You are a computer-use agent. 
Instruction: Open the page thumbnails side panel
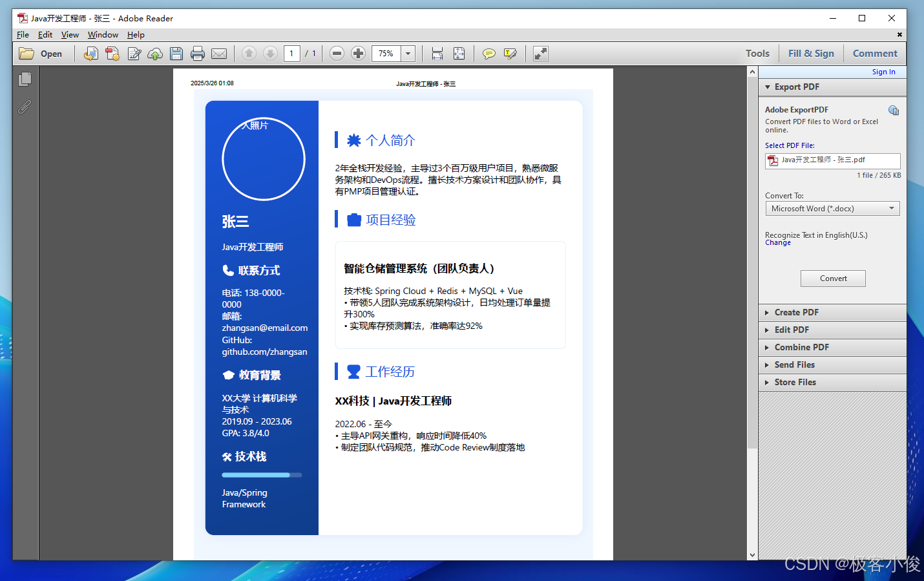point(25,79)
